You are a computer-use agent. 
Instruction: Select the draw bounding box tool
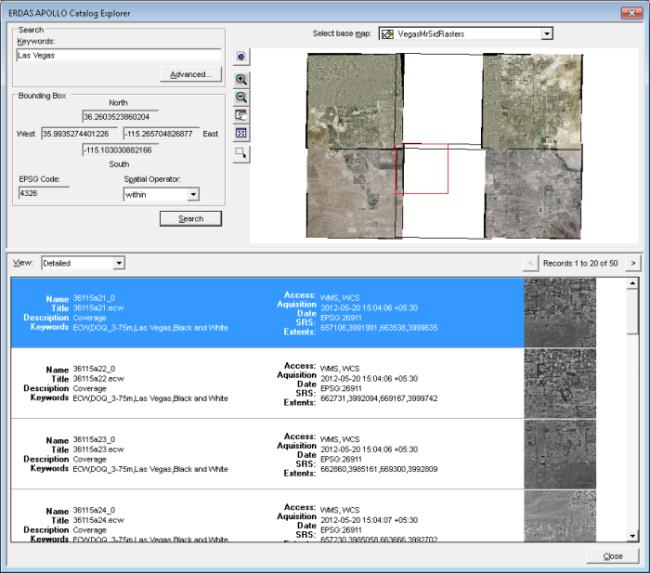[241, 154]
